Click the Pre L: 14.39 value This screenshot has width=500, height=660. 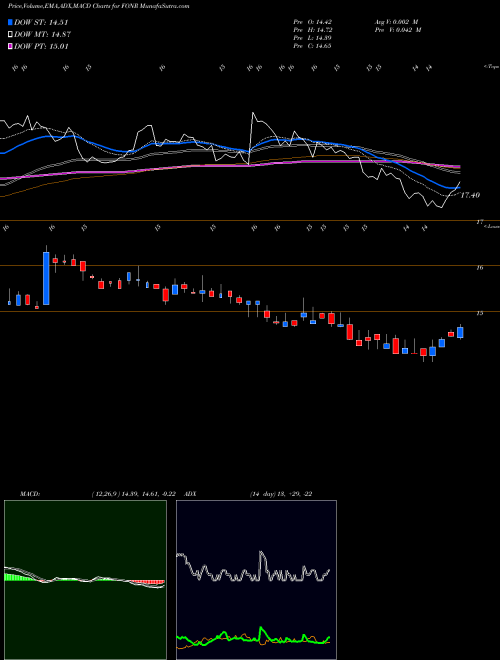[x=313, y=38]
